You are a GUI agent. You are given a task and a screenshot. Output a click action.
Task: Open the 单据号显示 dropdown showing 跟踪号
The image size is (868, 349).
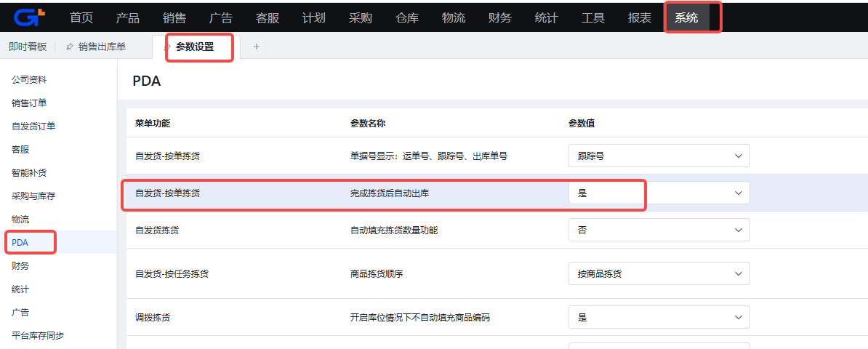coord(659,156)
